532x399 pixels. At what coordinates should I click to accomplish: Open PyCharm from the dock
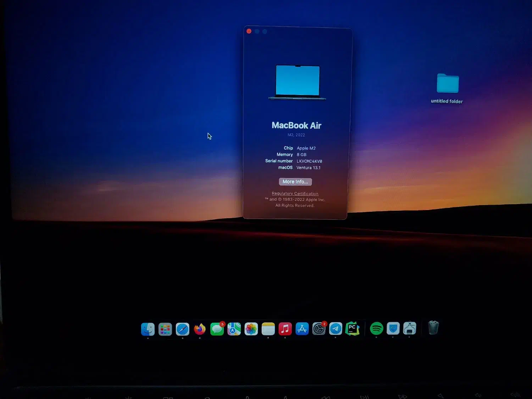point(352,329)
